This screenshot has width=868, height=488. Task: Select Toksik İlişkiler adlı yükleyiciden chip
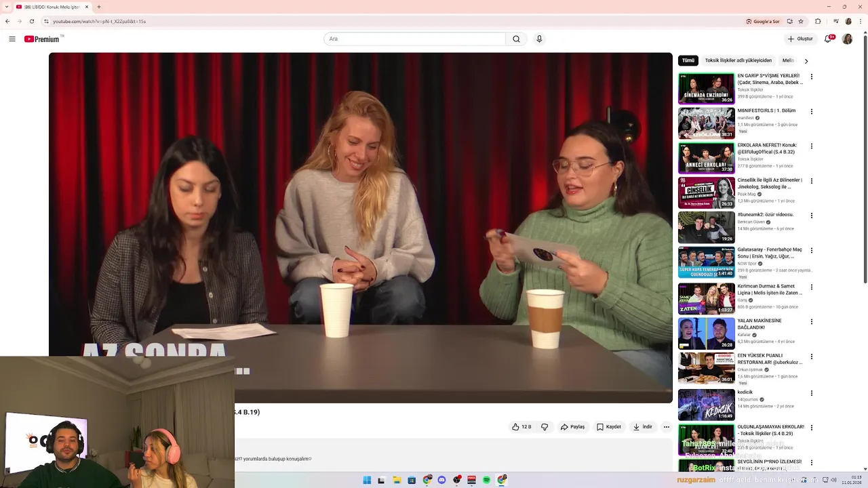pos(738,60)
